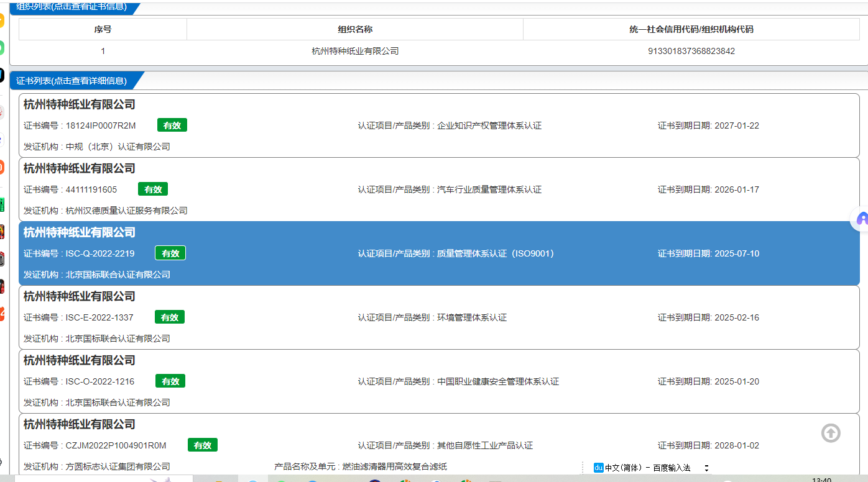The height and width of the screenshot is (482, 868).
Task: Click certificate number 44111191605
Action: (x=91, y=189)
